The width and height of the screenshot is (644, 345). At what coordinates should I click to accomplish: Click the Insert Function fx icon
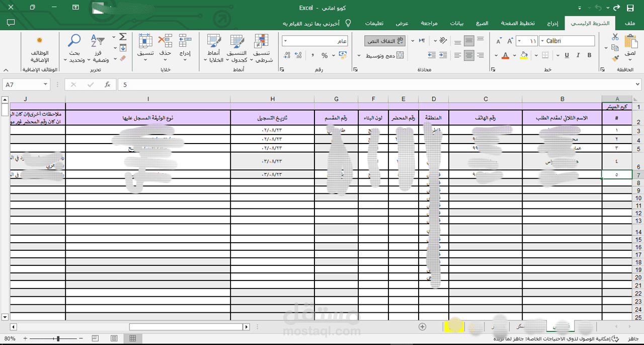tap(107, 85)
